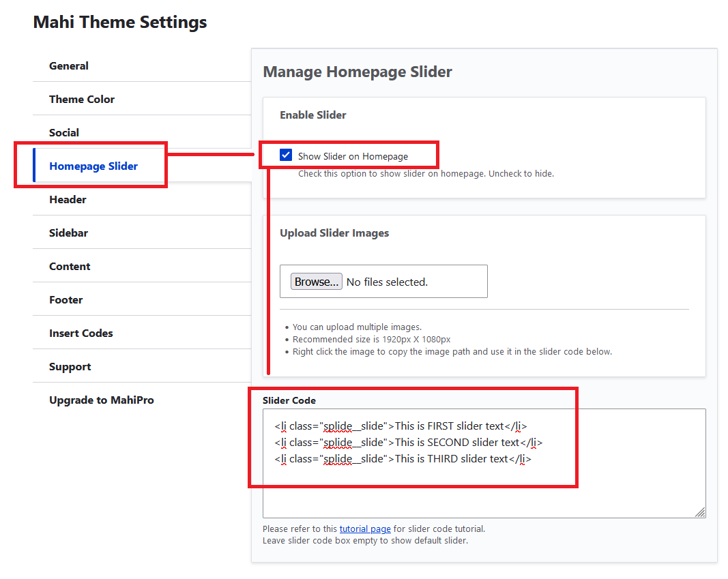Open the General settings tab
728x579 pixels.
coord(69,66)
